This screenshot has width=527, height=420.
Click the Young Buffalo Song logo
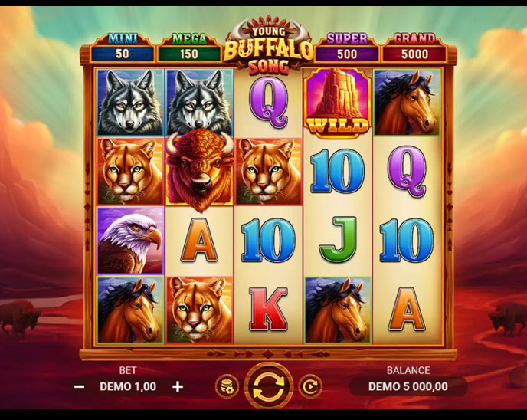[268, 46]
